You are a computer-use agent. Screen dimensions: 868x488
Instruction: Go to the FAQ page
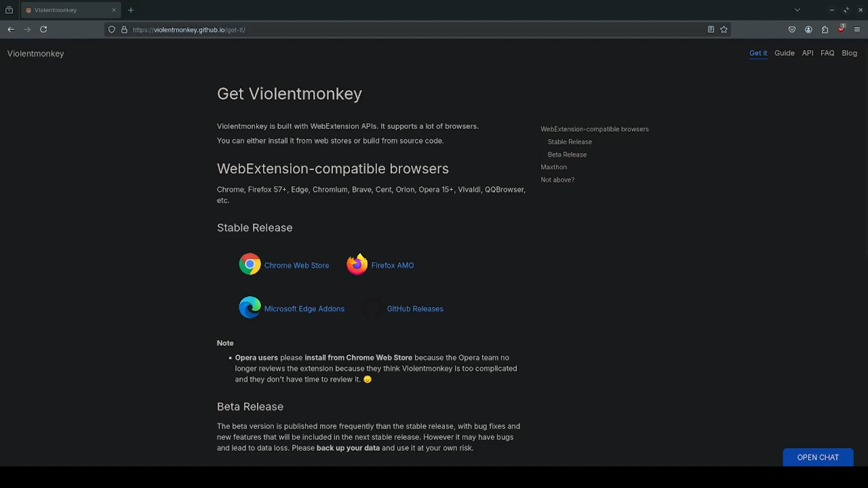[827, 53]
